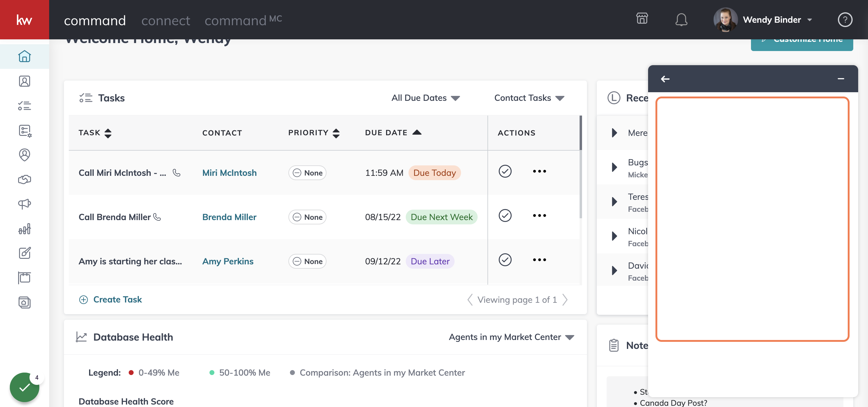Open Agents in my Market Center dropdown
This screenshot has width=868, height=407.
pos(511,337)
